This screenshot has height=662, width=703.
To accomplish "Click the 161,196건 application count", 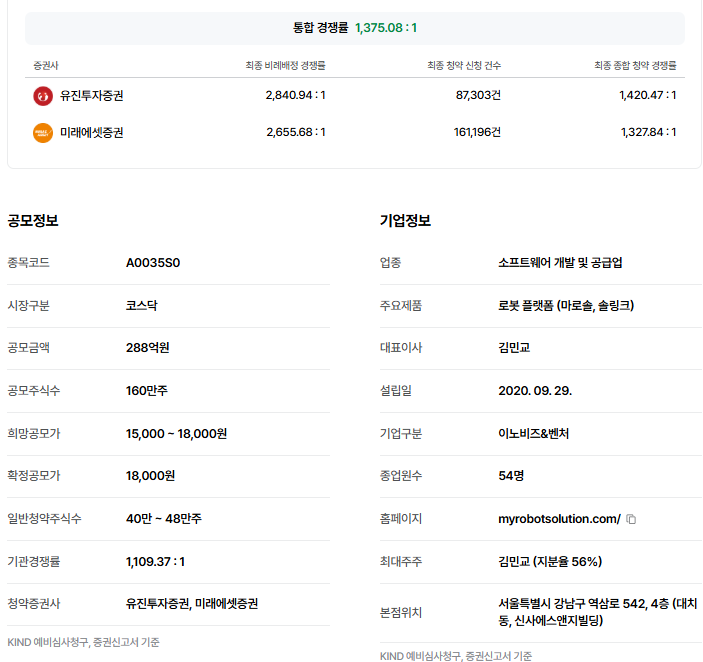I will click(477, 132).
